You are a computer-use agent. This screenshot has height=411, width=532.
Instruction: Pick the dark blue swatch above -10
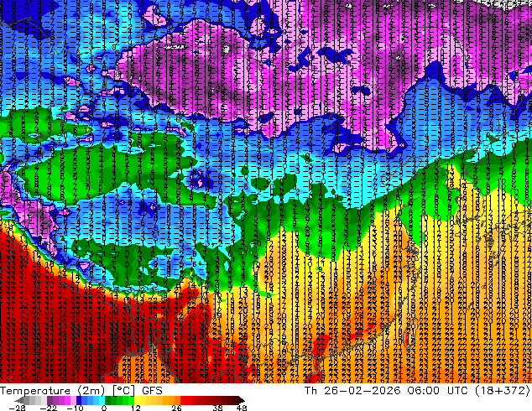[79, 400]
